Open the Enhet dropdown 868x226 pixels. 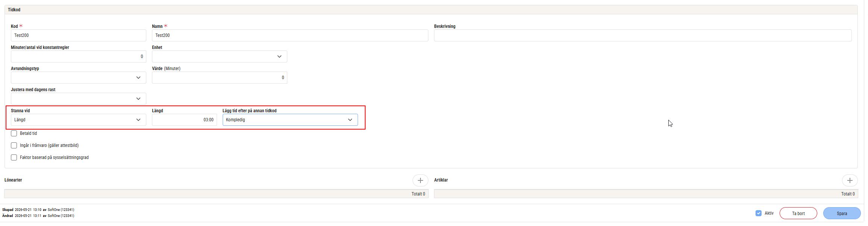pos(220,56)
